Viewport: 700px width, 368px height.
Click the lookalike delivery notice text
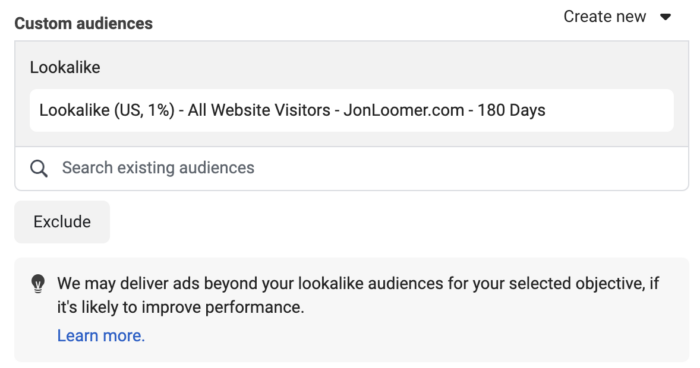tap(358, 295)
